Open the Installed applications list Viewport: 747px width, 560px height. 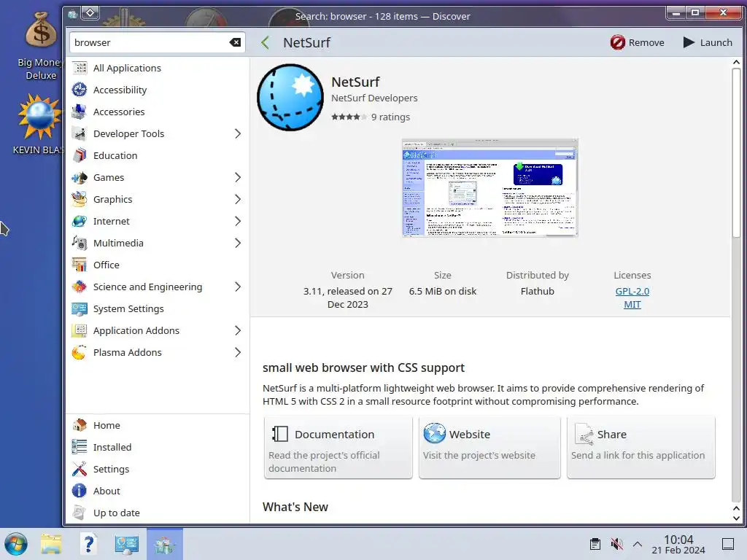[158, 447]
